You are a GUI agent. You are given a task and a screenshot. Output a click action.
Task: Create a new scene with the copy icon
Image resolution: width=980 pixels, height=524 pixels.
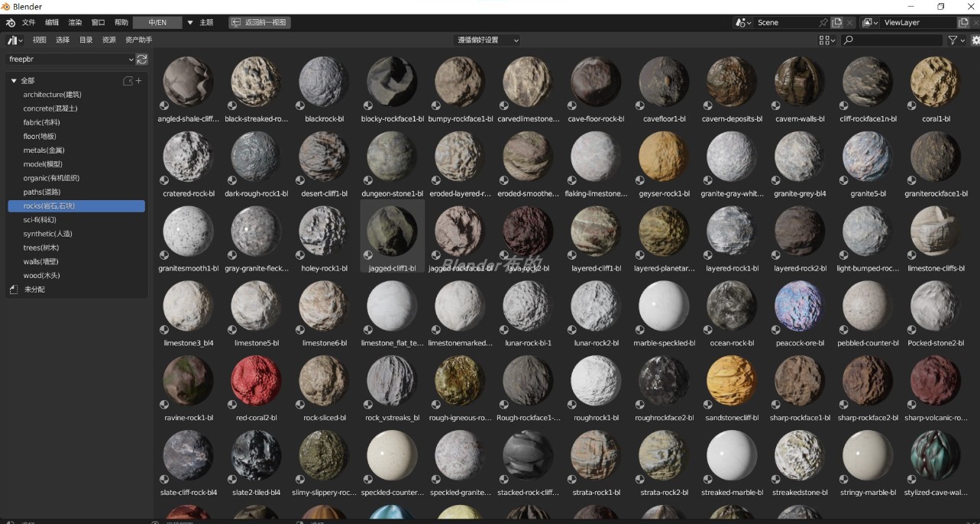[837, 23]
